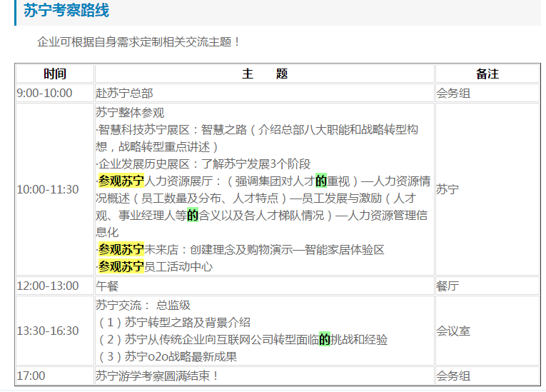Click highlighted 参观苏宁 before 未来店

pyautogui.click(x=121, y=249)
